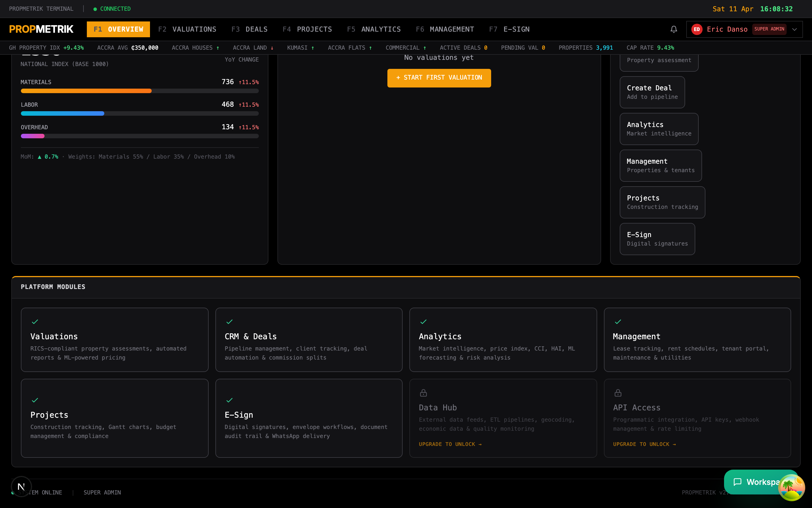Click the Analytics module checkmark icon
The image size is (812, 508).
pyautogui.click(x=423, y=321)
